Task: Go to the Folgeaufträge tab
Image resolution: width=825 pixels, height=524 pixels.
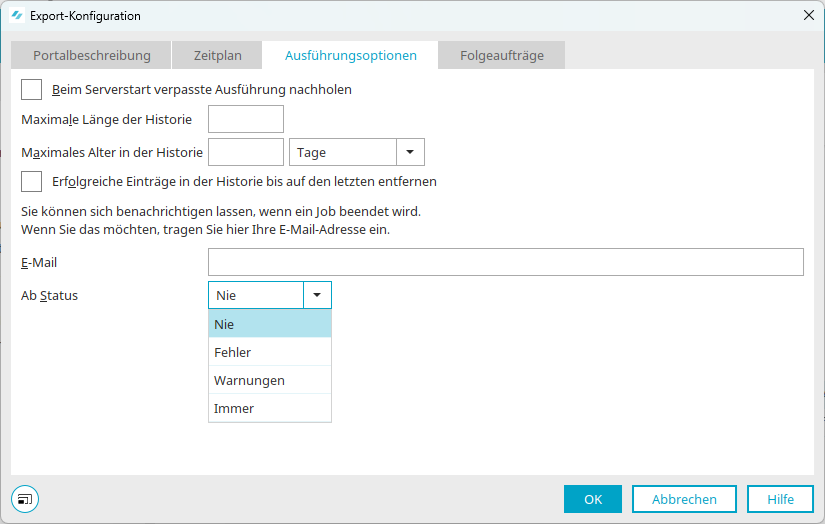Action: (x=502, y=56)
